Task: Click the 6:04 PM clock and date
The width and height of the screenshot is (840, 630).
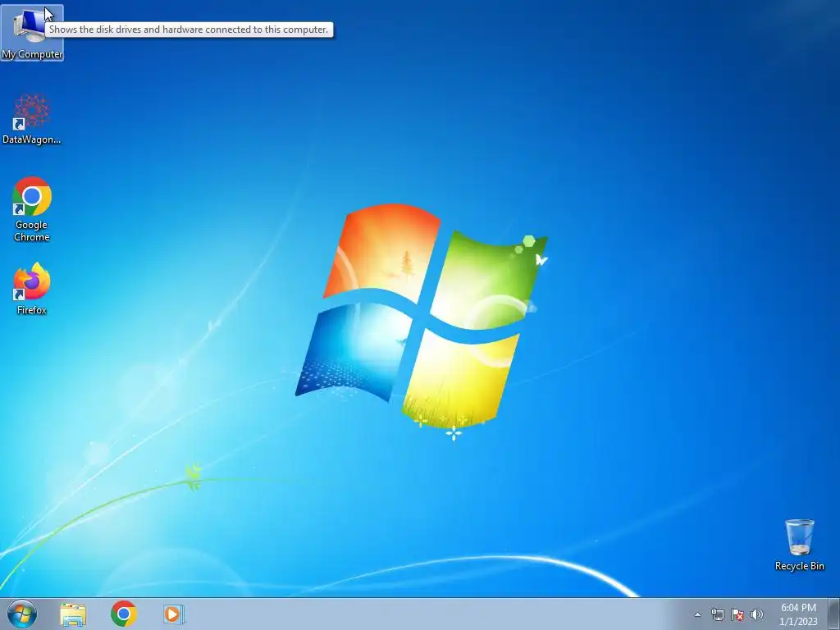Action: click(798, 614)
